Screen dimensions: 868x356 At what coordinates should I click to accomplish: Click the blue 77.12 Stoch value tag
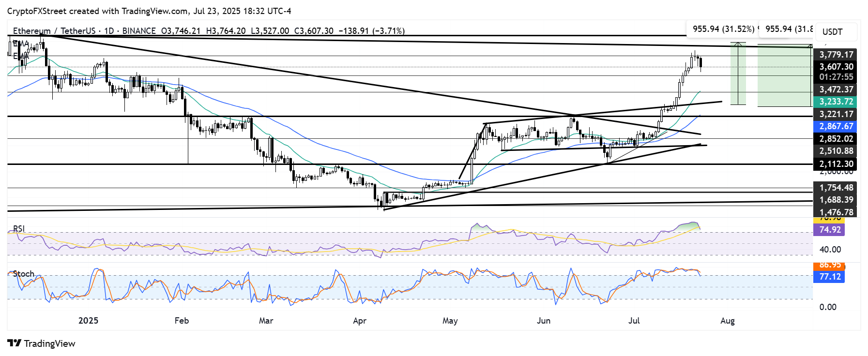coord(830,277)
